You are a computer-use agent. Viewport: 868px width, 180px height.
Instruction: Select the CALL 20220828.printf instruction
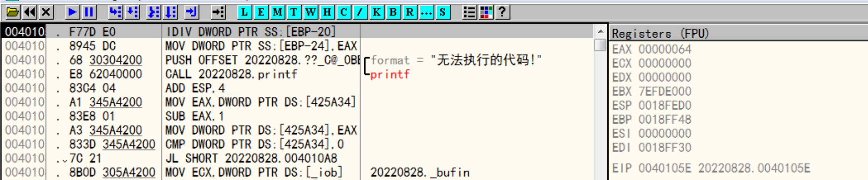(x=231, y=74)
